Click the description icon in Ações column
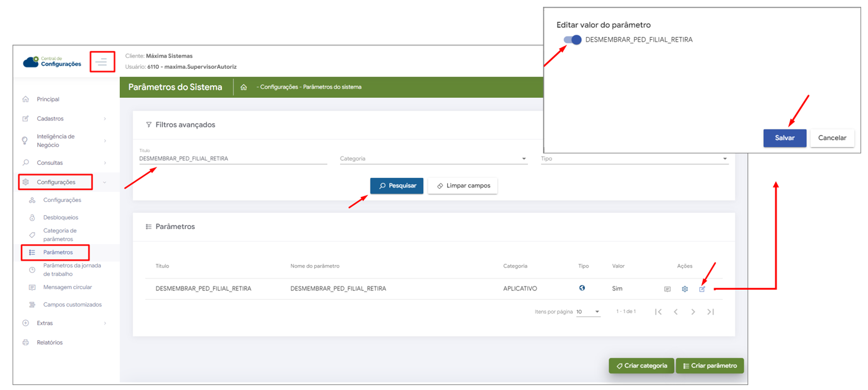 tap(667, 289)
